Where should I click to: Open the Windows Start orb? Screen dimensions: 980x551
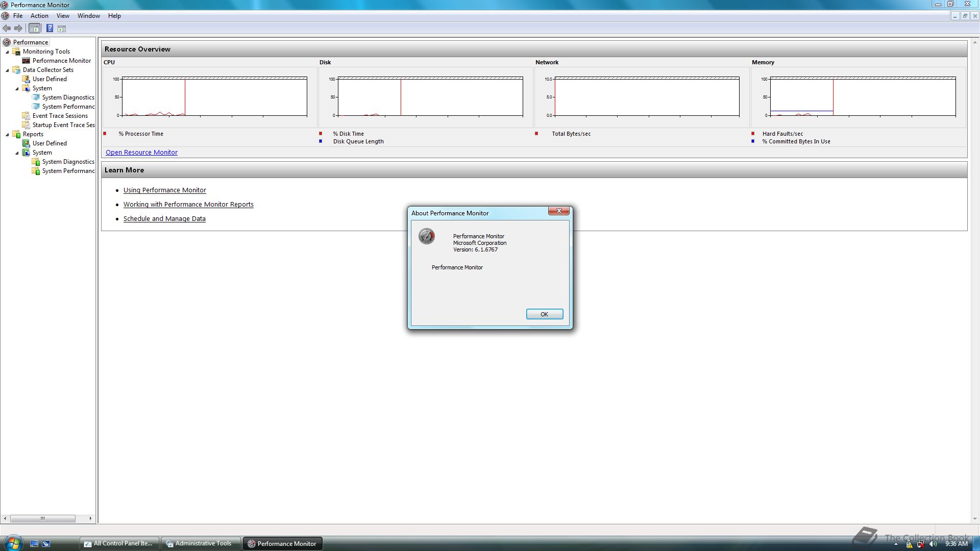(13, 543)
